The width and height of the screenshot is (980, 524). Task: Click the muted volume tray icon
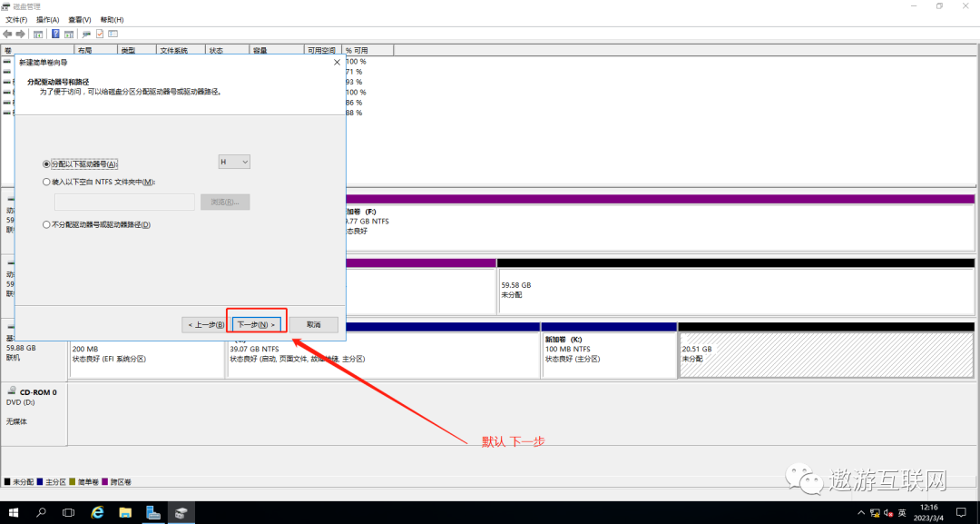click(888, 513)
